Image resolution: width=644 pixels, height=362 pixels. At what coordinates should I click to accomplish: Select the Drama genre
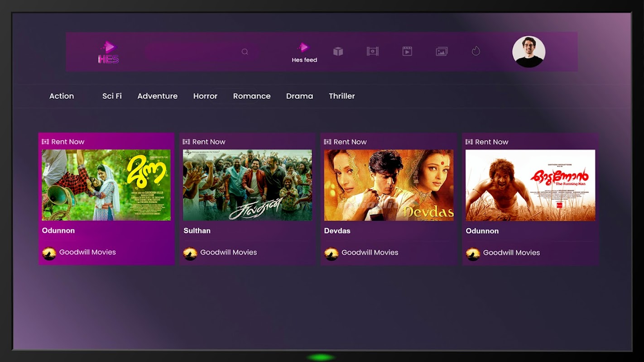tap(299, 96)
